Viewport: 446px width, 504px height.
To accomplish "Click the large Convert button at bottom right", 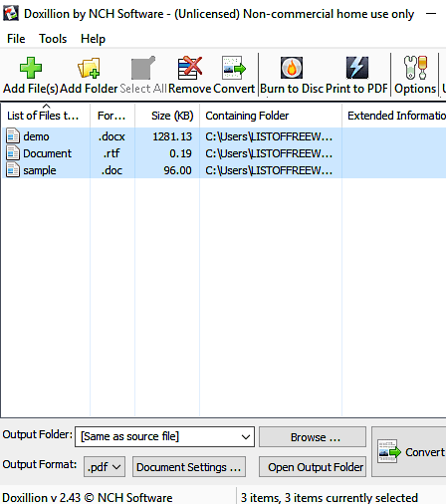I will [x=409, y=452].
